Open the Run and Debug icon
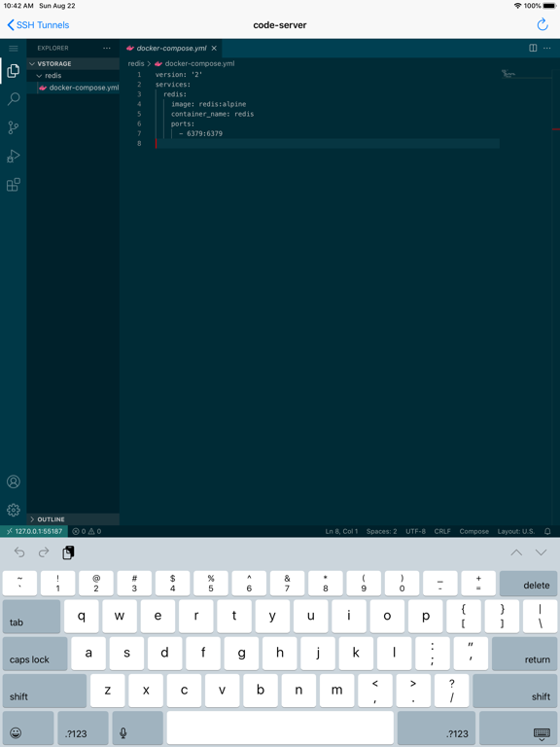Viewport: 560px width, 747px height. 14,157
